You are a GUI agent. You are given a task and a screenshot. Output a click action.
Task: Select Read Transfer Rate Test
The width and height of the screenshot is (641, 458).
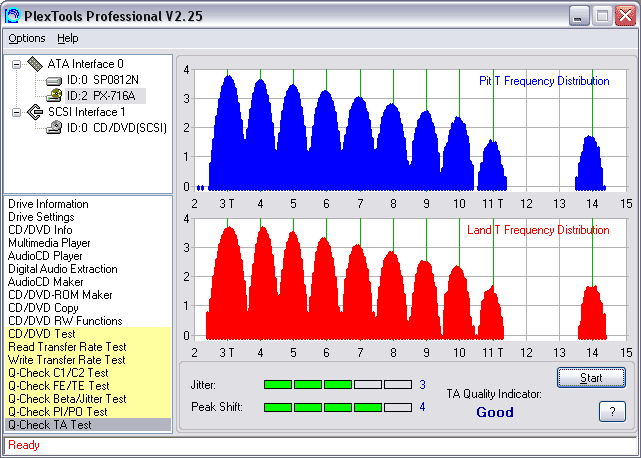[88, 347]
